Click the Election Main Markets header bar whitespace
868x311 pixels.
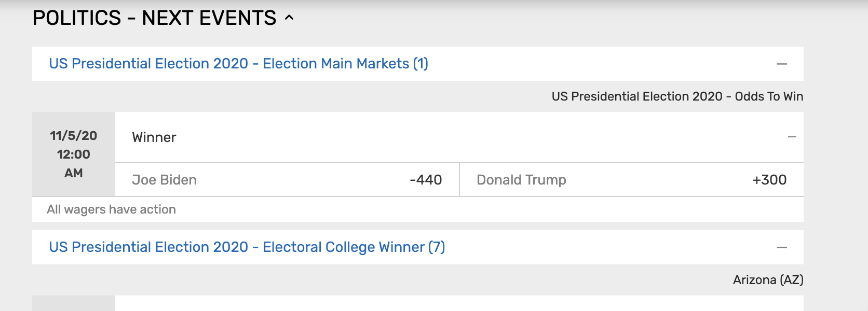click(597, 64)
